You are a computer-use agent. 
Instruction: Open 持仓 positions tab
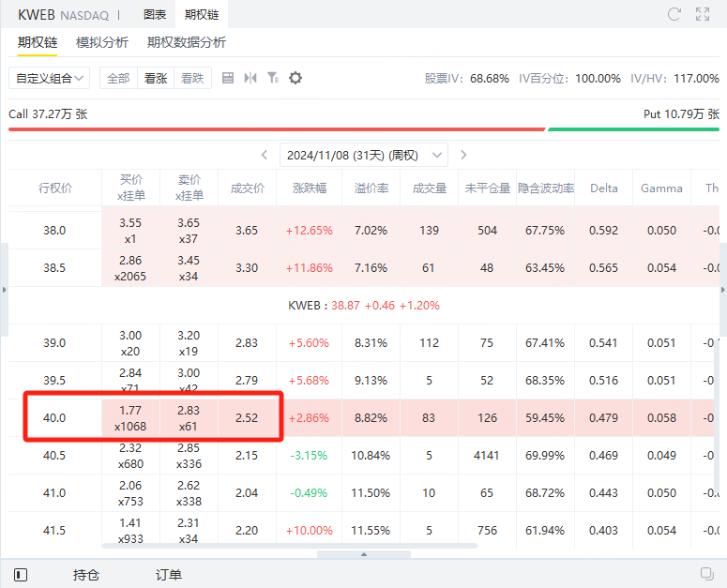[86, 575]
